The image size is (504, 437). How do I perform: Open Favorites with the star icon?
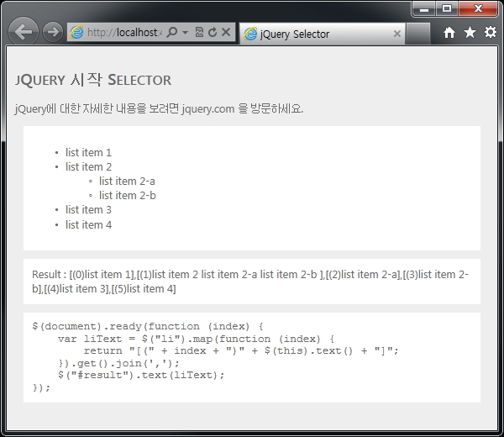click(x=470, y=32)
